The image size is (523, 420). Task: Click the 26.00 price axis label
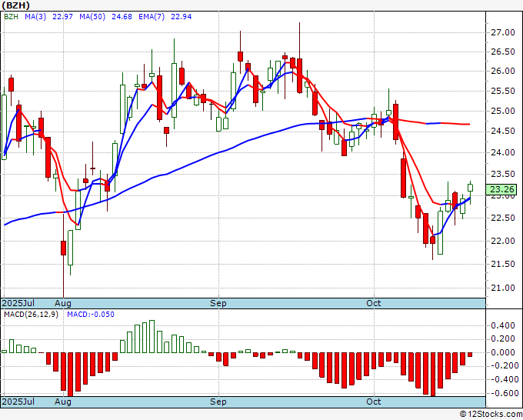click(x=503, y=71)
